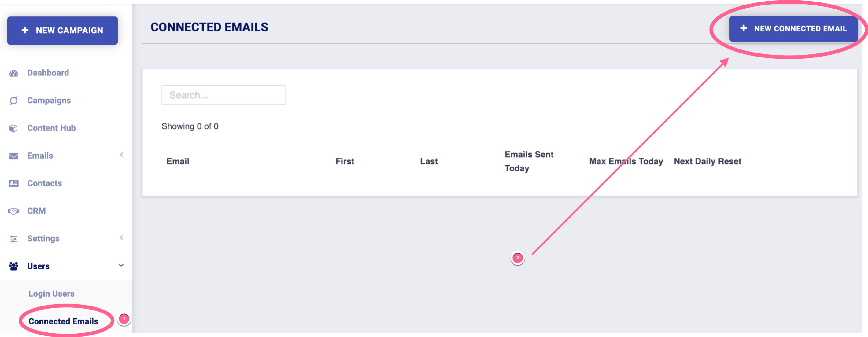This screenshot has width=868, height=337.
Task: Click the Campaigns megaphone icon
Action: click(x=13, y=101)
